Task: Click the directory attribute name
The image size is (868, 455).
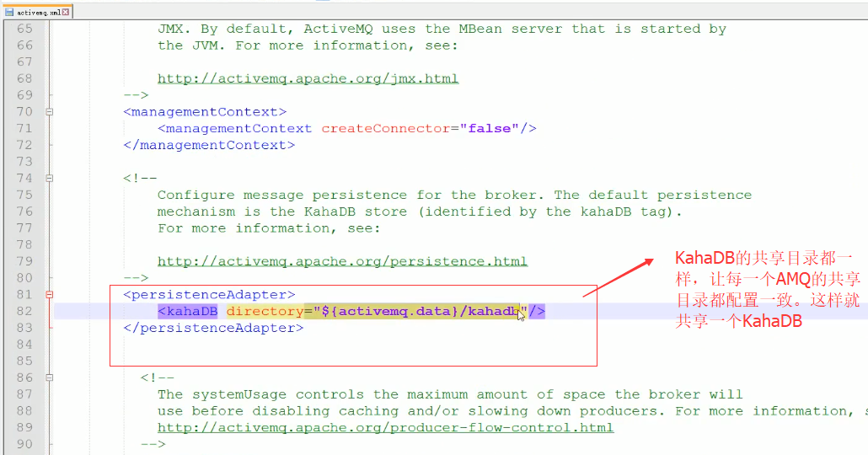Action: (x=265, y=311)
